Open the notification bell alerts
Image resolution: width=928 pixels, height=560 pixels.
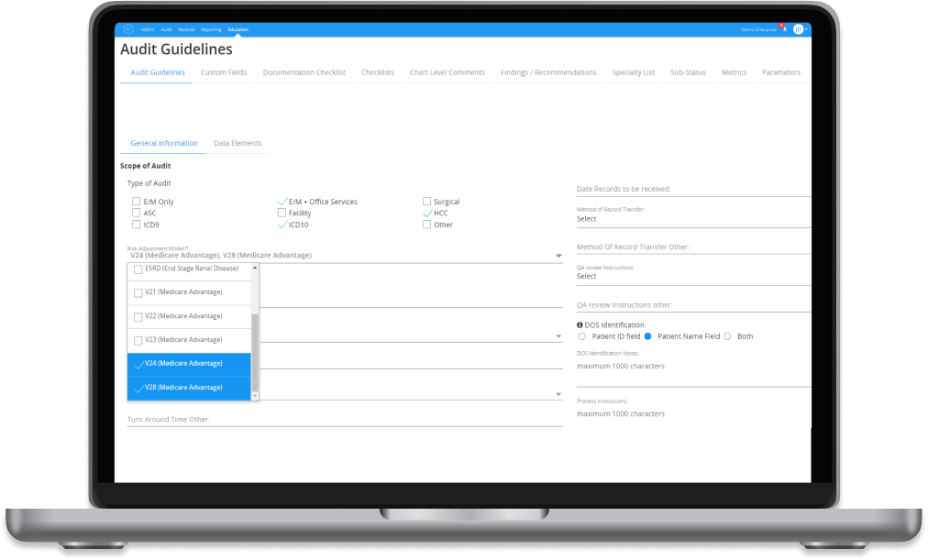tap(785, 29)
